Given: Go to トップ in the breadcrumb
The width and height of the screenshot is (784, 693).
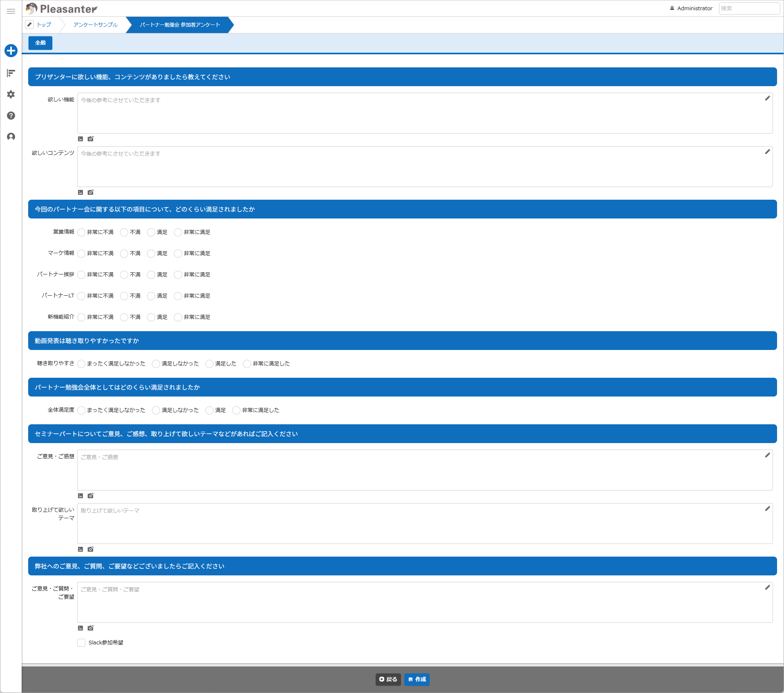Looking at the screenshot, I should tap(44, 25).
